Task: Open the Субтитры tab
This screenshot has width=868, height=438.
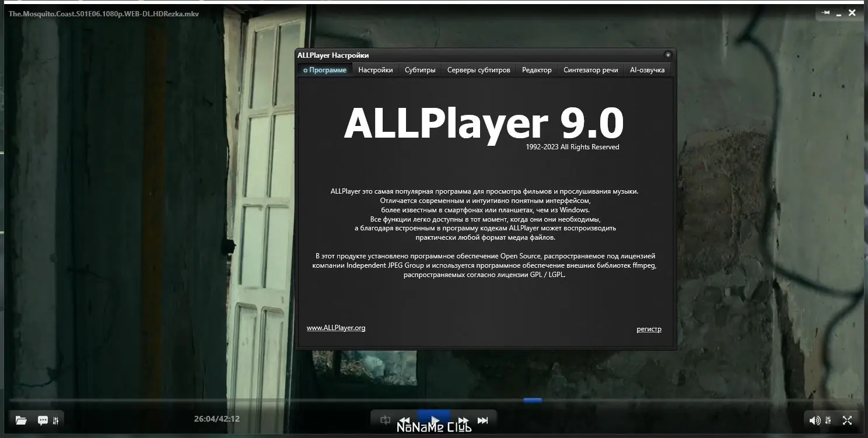Action: [420, 70]
